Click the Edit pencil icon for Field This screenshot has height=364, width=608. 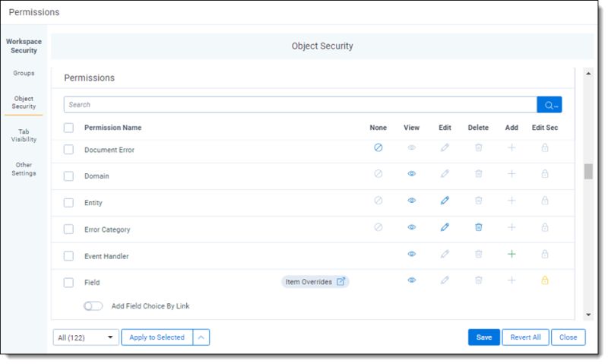[445, 280]
